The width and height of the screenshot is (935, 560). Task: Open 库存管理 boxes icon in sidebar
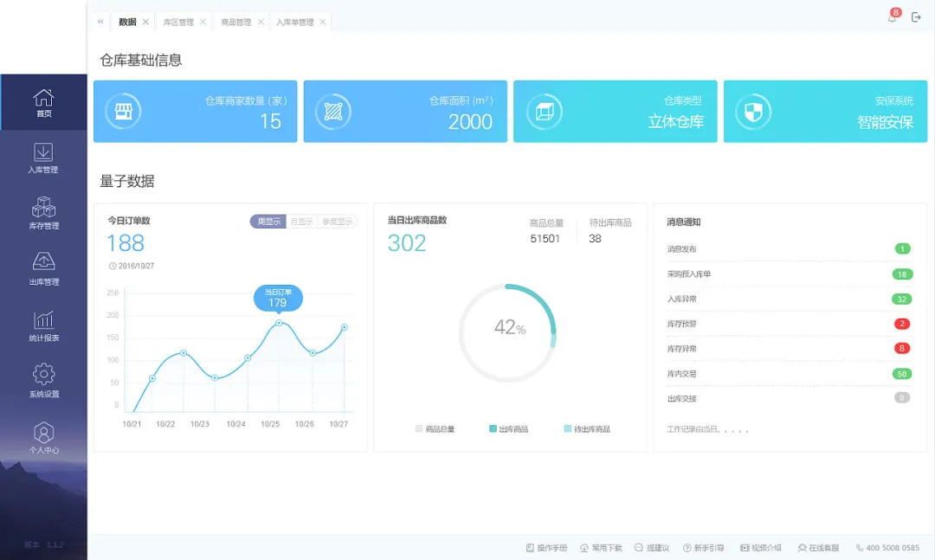click(43, 208)
